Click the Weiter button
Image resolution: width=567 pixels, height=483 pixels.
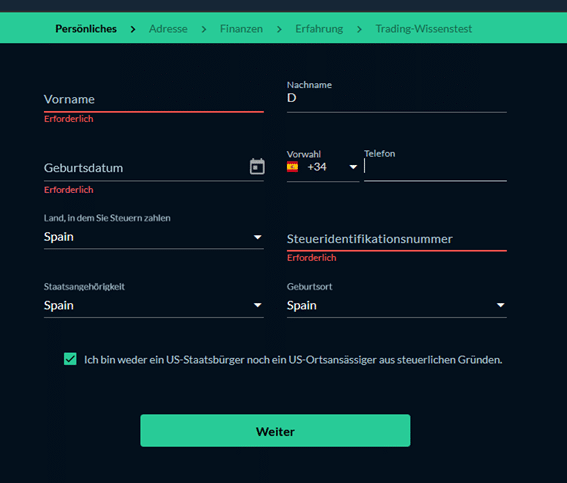coord(275,431)
